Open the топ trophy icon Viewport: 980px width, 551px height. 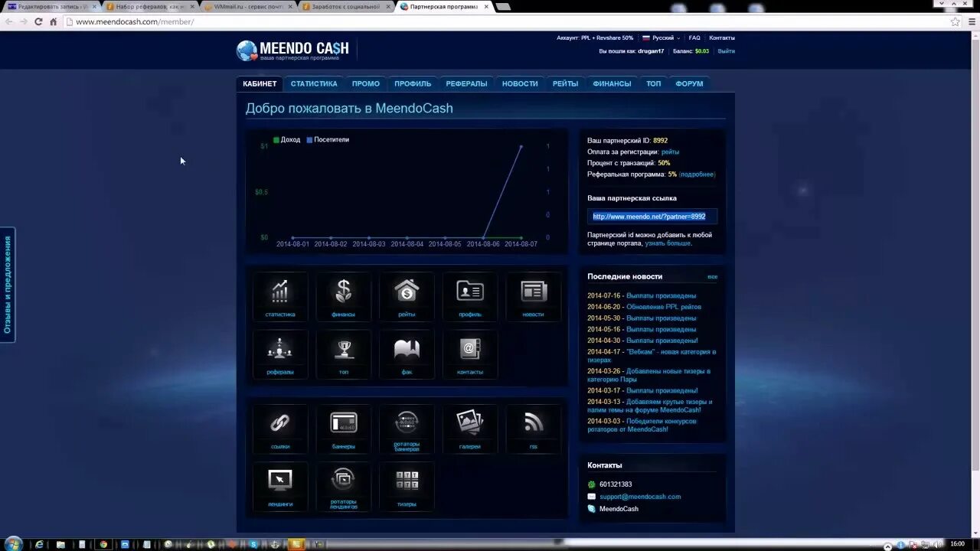[344, 354]
